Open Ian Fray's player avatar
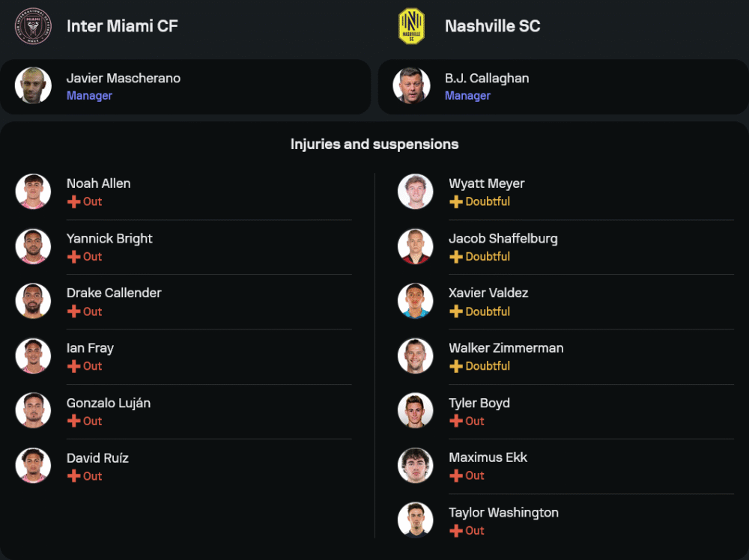749x560 pixels. coord(33,356)
